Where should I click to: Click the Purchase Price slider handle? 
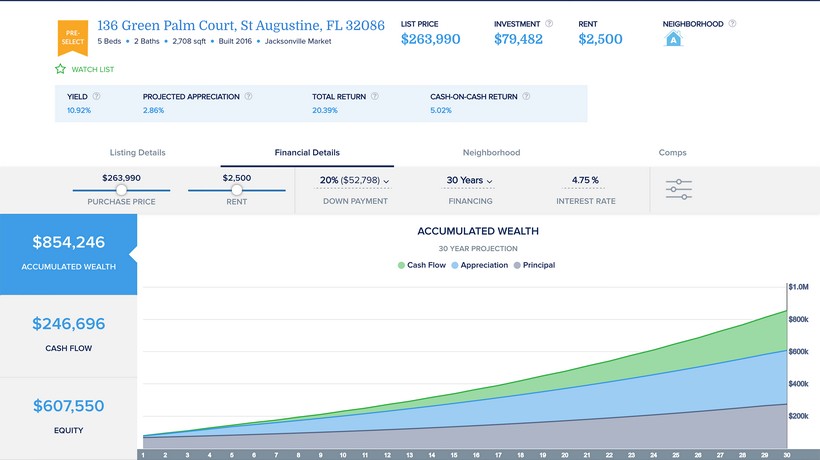pos(121,189)
